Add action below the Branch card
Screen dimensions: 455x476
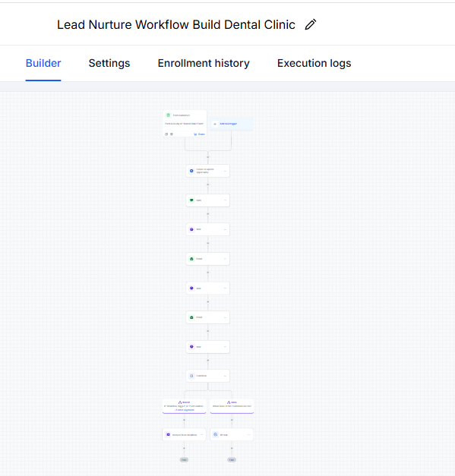click(x=184, y=420)
